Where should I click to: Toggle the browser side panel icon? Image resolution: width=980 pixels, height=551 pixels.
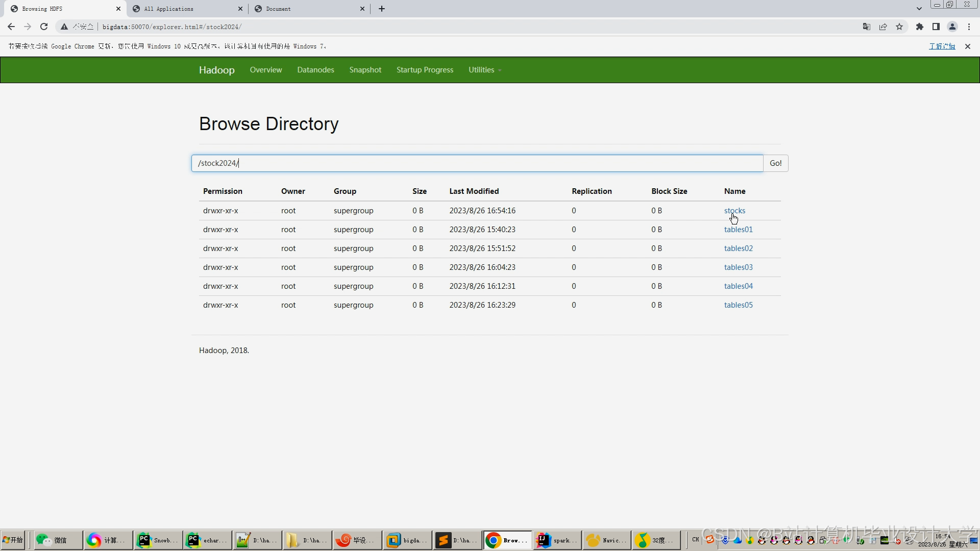pos(936,27)
